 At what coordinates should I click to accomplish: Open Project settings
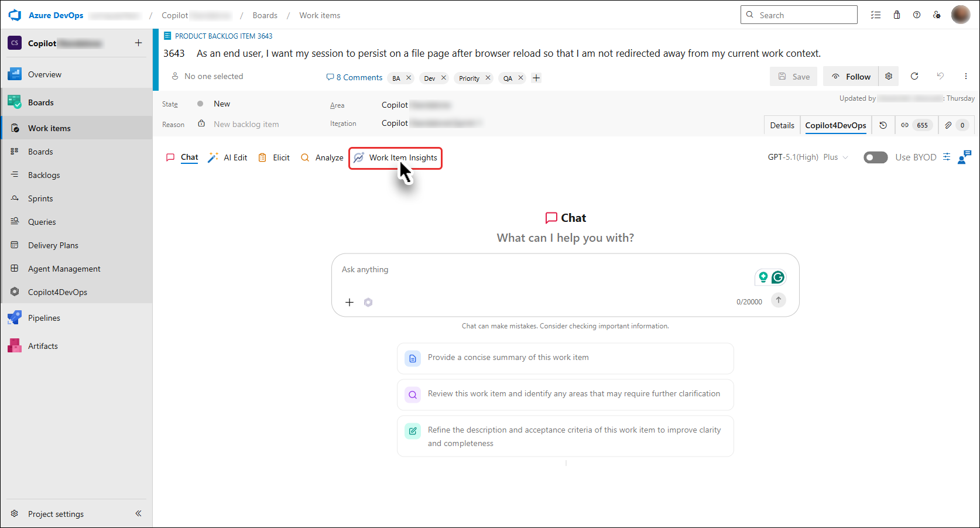pos(56,514)
